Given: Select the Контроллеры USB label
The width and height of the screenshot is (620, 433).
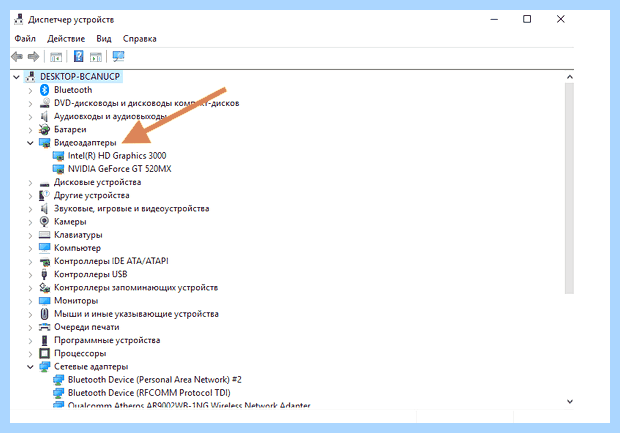Looking at the screenshot, I should 91,274.
